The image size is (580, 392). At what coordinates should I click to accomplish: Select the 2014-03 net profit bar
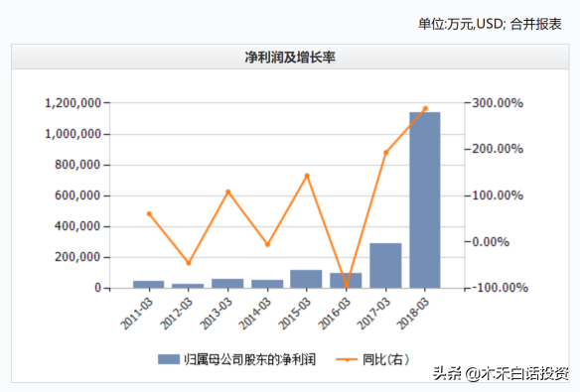point(267,284)
